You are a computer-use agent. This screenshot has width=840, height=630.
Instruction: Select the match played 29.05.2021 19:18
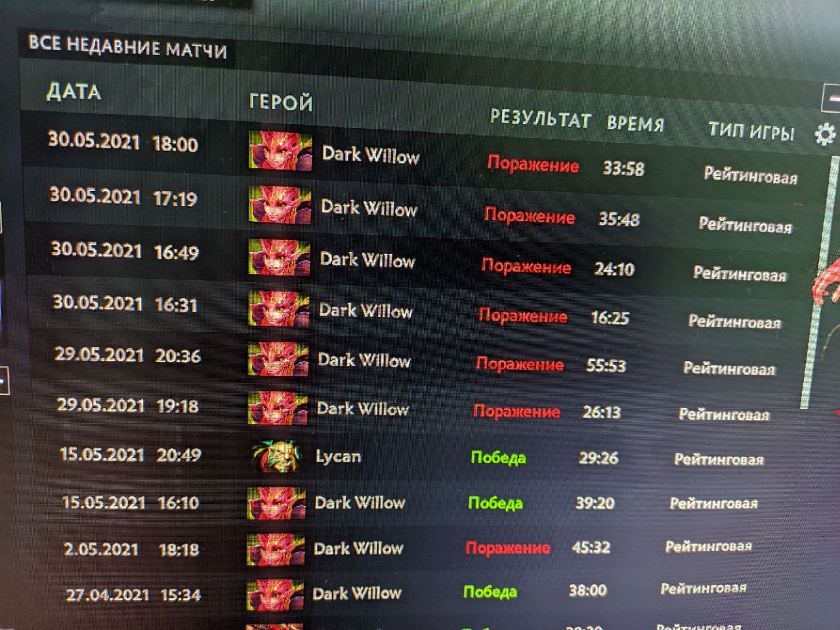coord(420,408)
